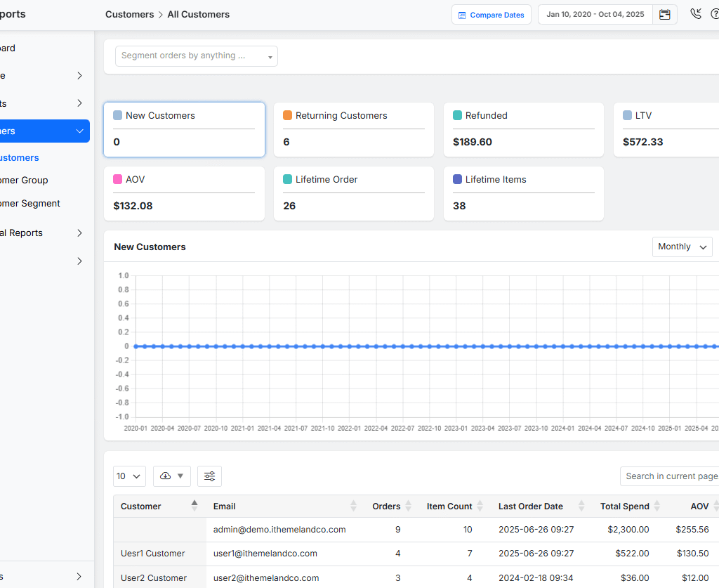This screenshot has width=719, height=588.
Task: Click the phone callback icon in header
Action: point(695,14)
